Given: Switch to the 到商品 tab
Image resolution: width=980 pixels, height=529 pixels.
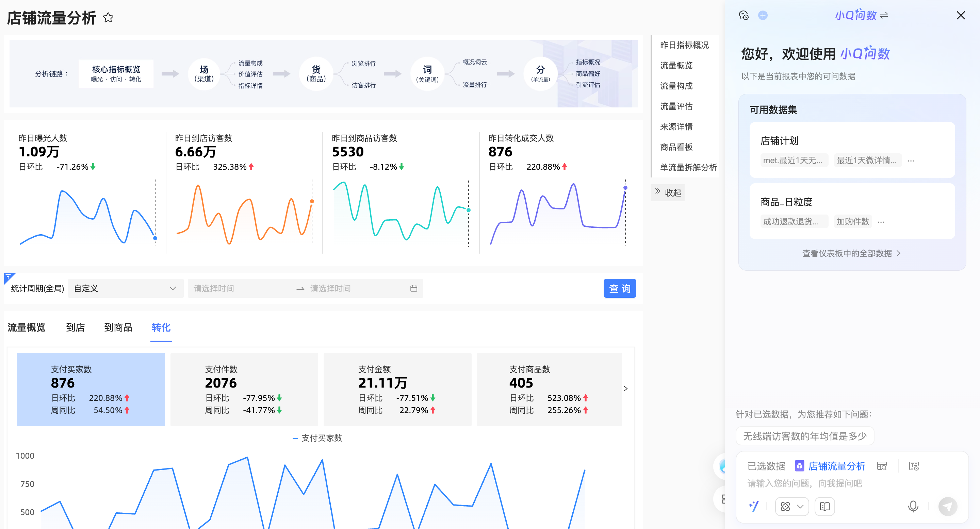Looking at the screenshot, I should tap(118, 327).
